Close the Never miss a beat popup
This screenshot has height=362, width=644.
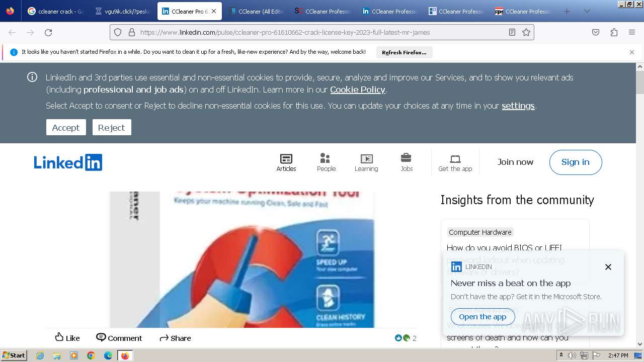(x=608, y=267)
